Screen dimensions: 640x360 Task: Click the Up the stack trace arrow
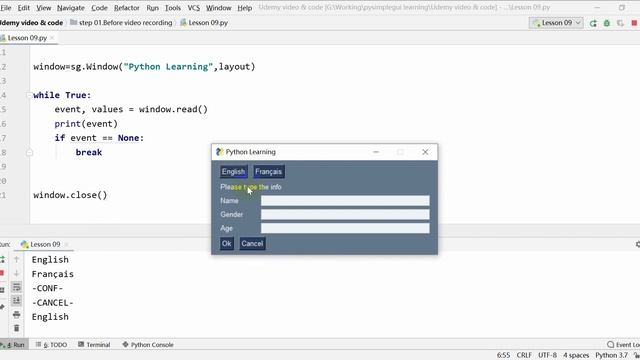pyautogui.click(x=16, y=259)
